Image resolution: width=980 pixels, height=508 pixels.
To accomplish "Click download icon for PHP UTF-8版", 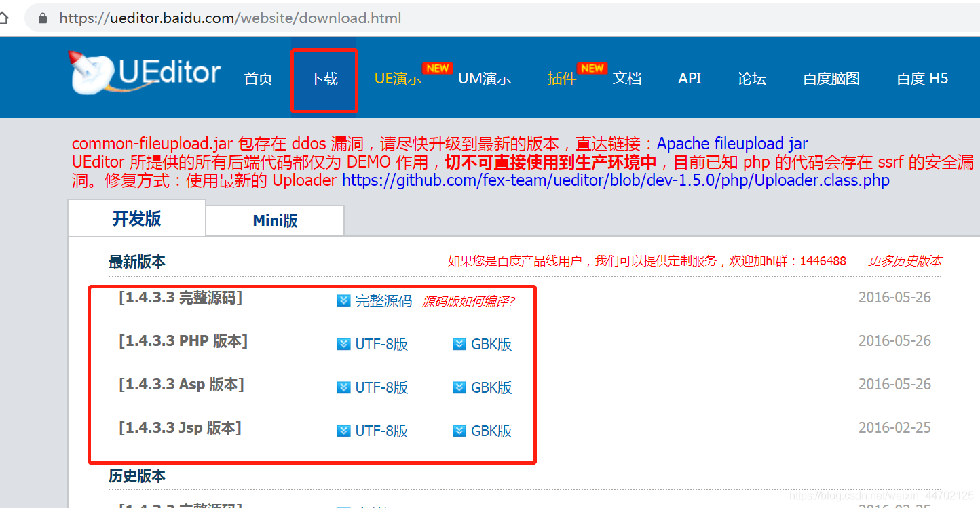I will coord(344,344).
